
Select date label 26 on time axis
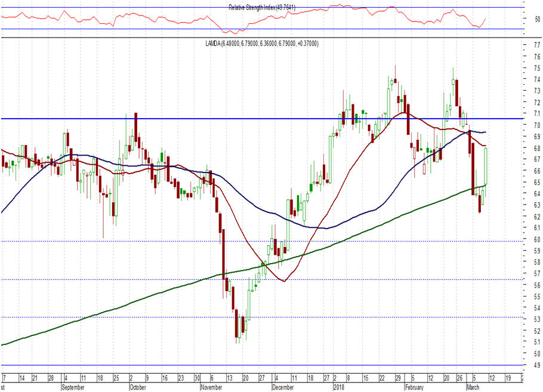pos(459,378)
